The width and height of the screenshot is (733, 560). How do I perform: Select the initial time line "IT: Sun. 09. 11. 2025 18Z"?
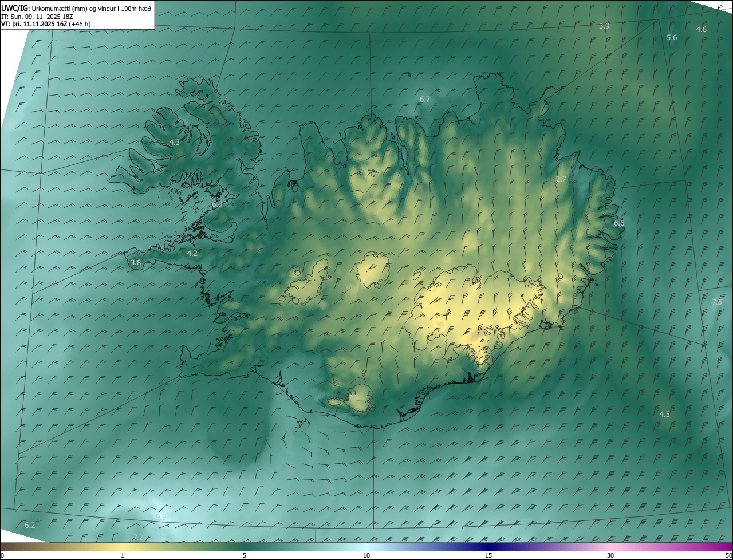[37, 17]
